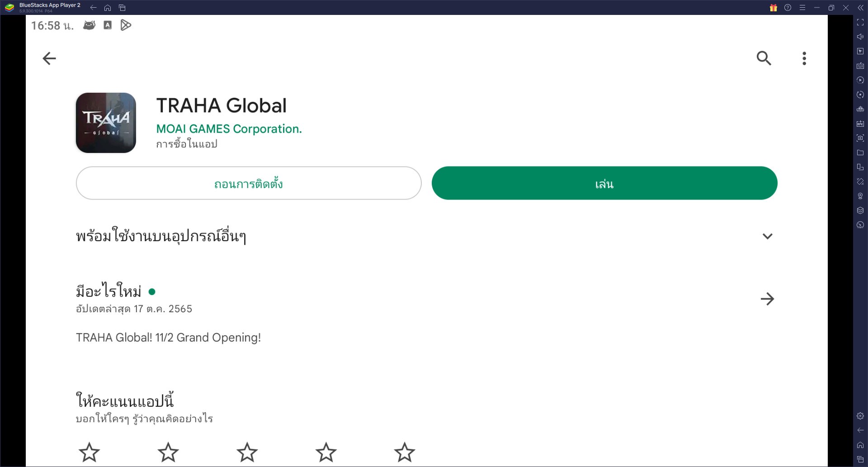Click BlueStacks title bar back arrow
Viewport: 868px width, 467px height.
(93, 8)
